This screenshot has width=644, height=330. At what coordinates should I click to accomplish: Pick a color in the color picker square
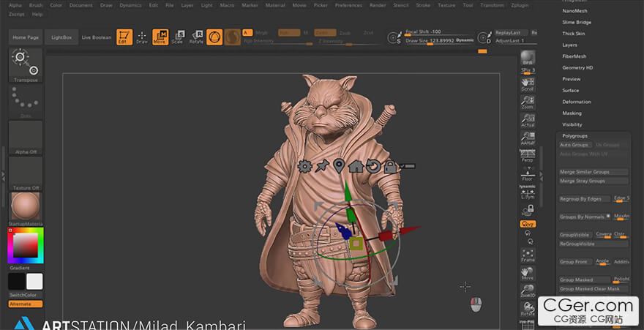point(26,245)
